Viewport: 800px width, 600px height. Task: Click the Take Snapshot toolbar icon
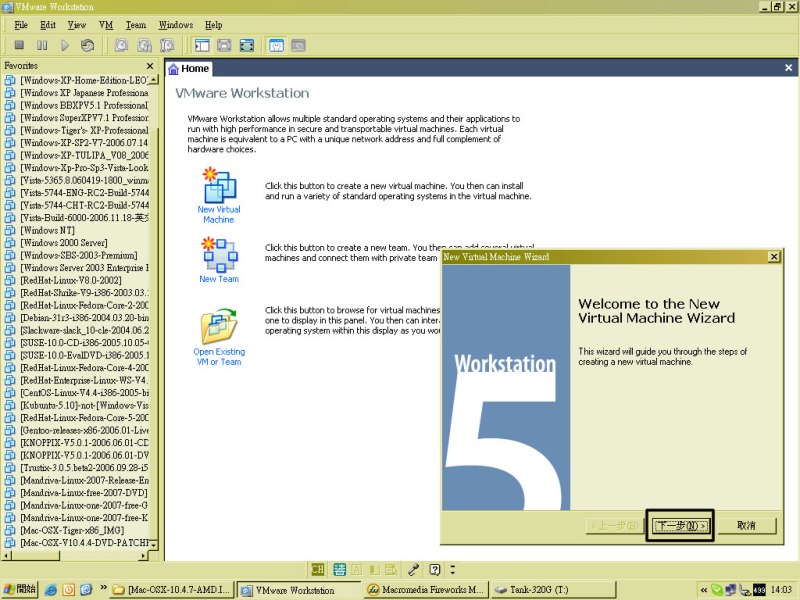121,45
